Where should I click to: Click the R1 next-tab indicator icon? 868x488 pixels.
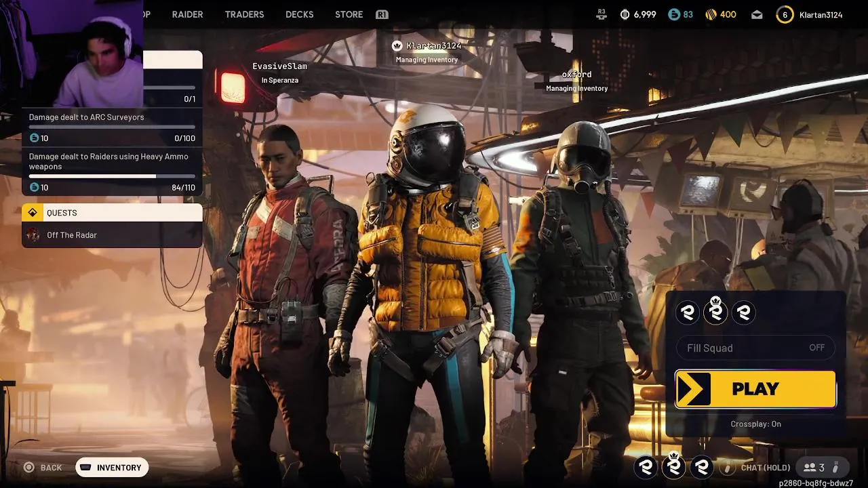click(x=382, y=14)
